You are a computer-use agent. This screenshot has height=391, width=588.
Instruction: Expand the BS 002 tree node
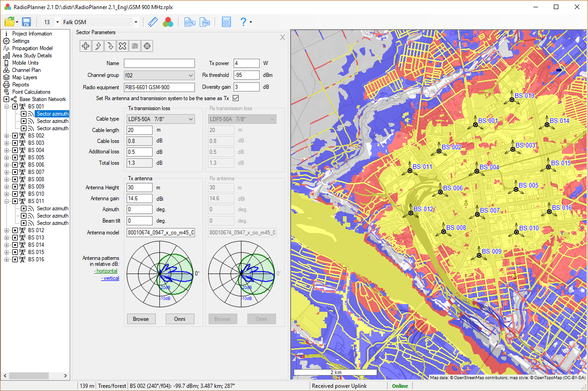[6, 136]
